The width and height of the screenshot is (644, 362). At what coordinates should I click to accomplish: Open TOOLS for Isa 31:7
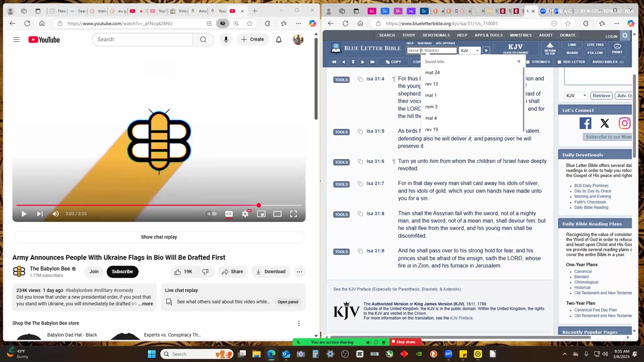pyautogui.click(x=342, y=184)
